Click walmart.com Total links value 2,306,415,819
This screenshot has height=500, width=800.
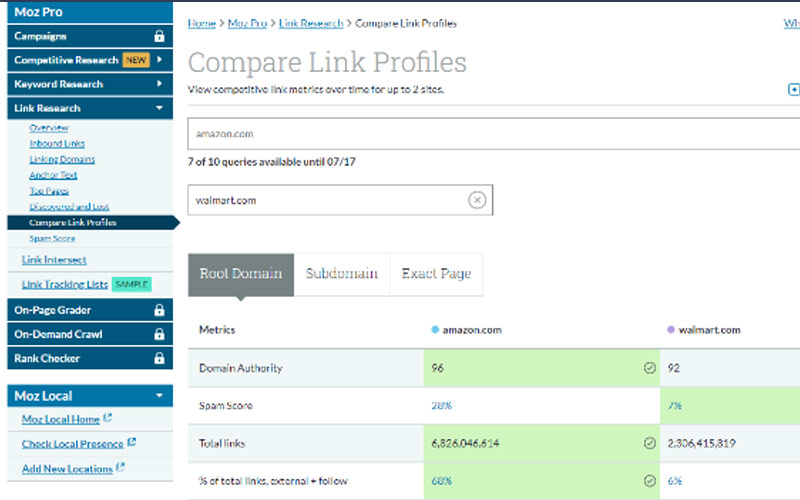coord(702,443)
